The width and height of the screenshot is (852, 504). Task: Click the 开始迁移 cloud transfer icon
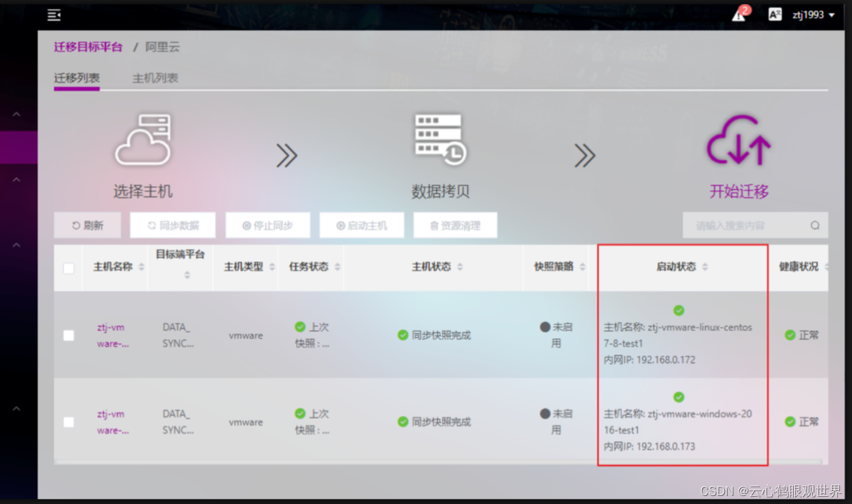click(x=739, y=140)
